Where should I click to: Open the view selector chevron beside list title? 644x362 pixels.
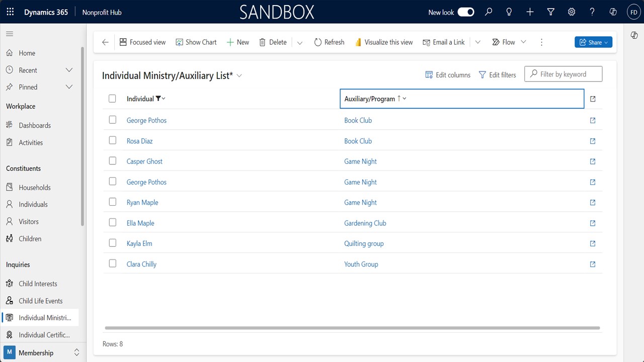pos(239,75)
